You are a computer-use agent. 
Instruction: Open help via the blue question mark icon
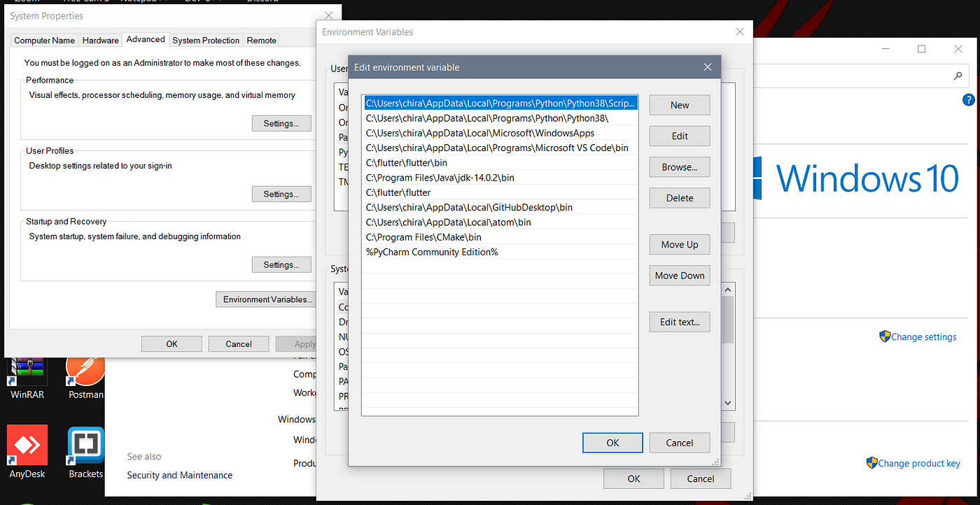[969, 99]
